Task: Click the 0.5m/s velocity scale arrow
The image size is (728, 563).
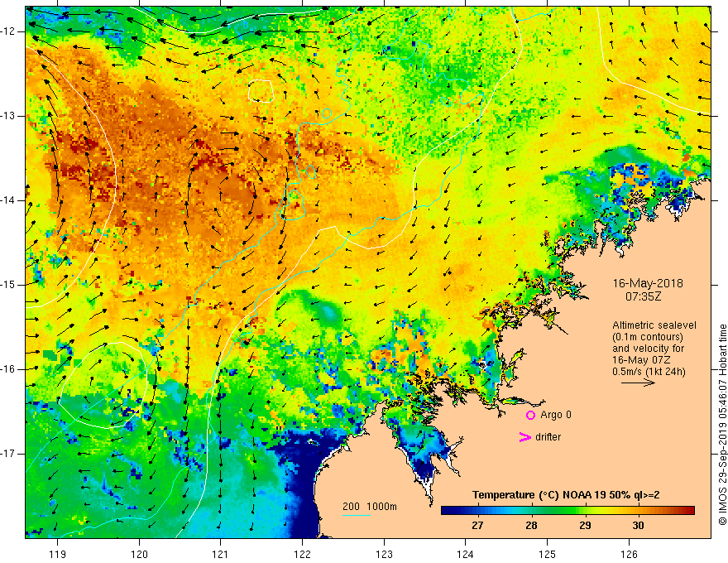Action: [x=638, y=383]
